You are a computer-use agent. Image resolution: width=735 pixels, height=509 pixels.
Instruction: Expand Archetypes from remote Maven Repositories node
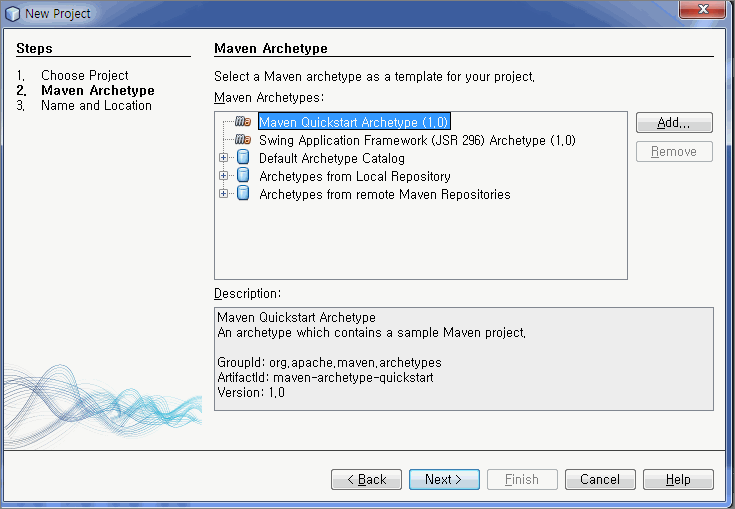tap(224, 194)
